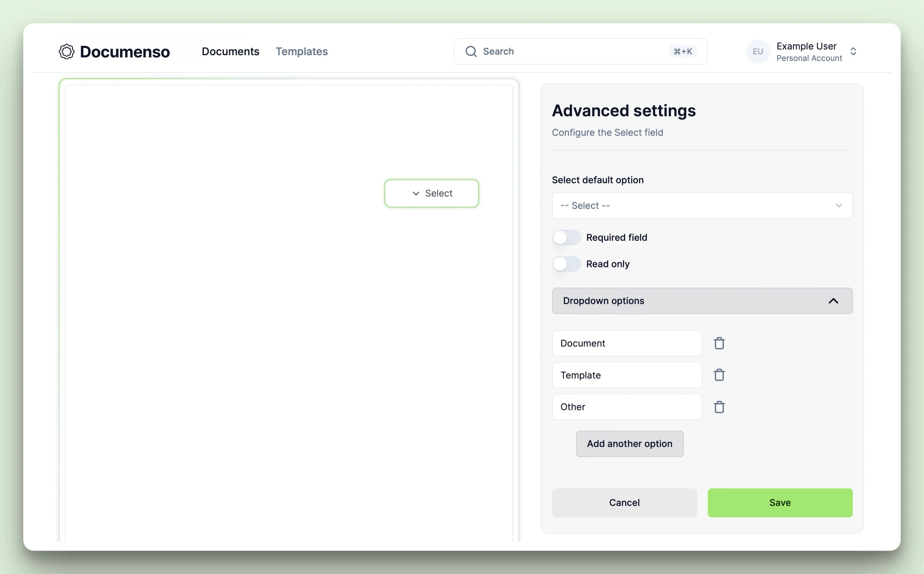This screenshot has height=574, width=924.
Task: Open the account switcher chevron
Action: pos(853,52)
